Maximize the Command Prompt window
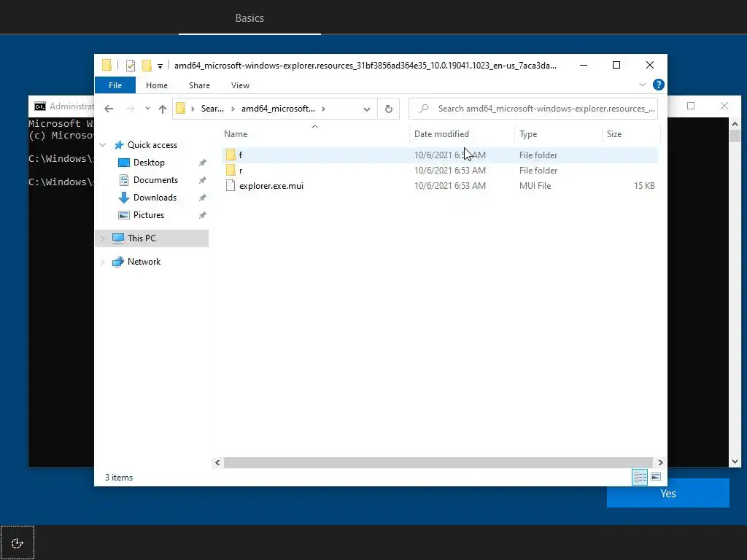The image size is (747, 560). (x=691, y=106)
